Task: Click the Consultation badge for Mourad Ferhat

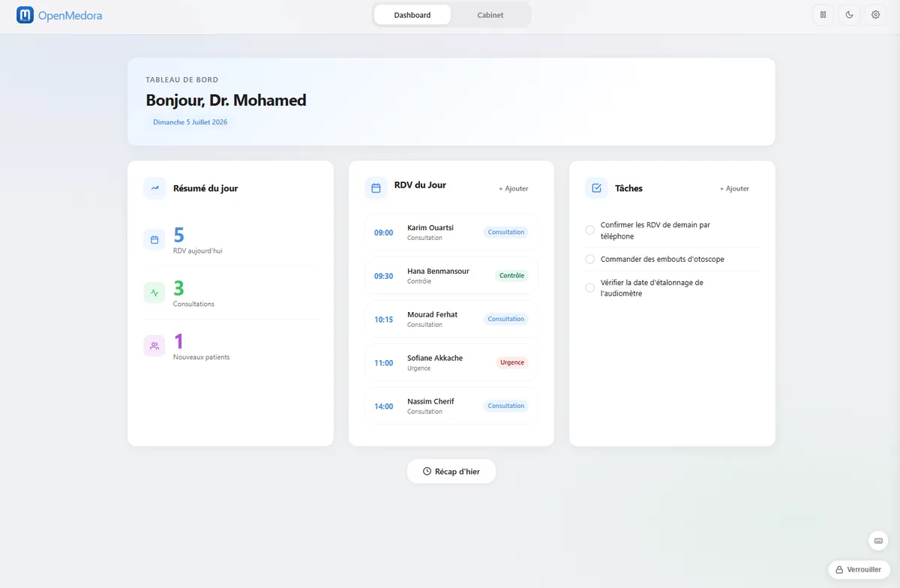Action: point(506,319)
